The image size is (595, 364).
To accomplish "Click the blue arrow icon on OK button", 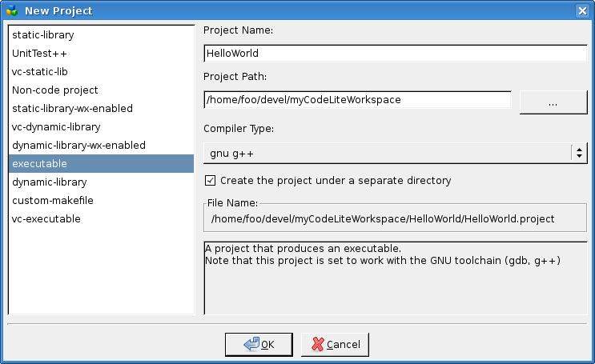I will (x=251, y=344).
